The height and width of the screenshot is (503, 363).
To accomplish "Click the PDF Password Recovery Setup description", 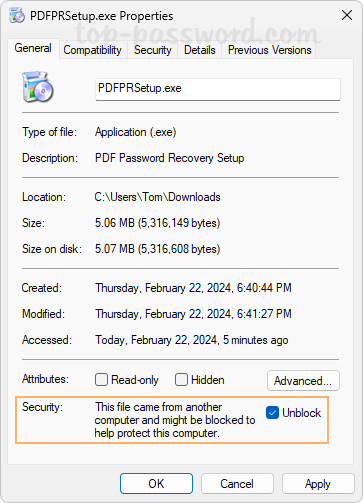I will point(170,158).
